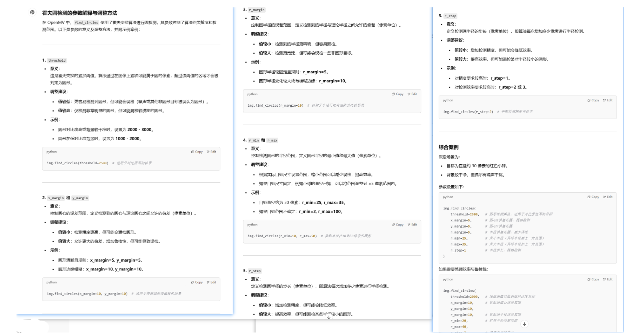Click the bullet 背景较干净，但偶尔有噪声干扰
Screen dimensions: 644x336
pyautogui.click(x=476, y=175)
